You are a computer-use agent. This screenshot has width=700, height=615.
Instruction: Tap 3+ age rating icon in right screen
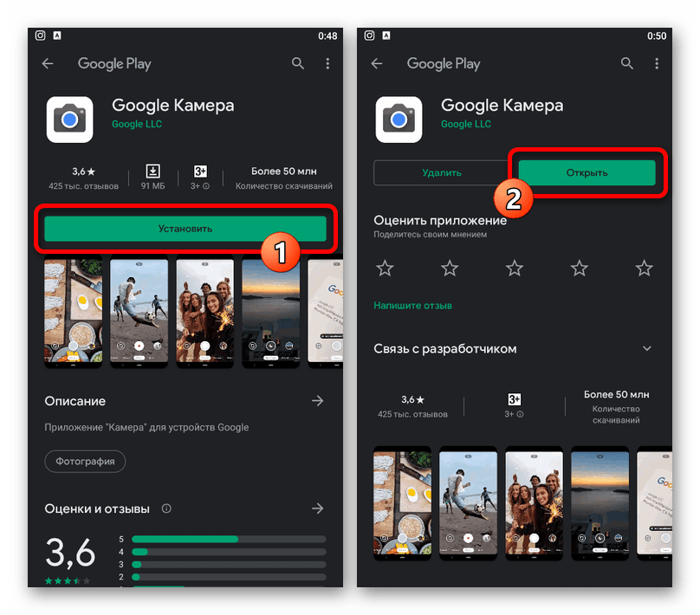(x=515, y=399)
